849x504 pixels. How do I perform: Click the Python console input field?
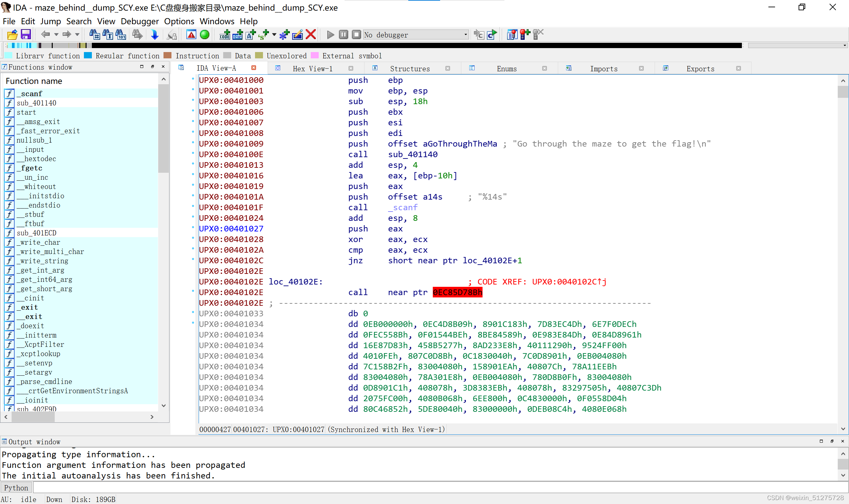[440, 488]
